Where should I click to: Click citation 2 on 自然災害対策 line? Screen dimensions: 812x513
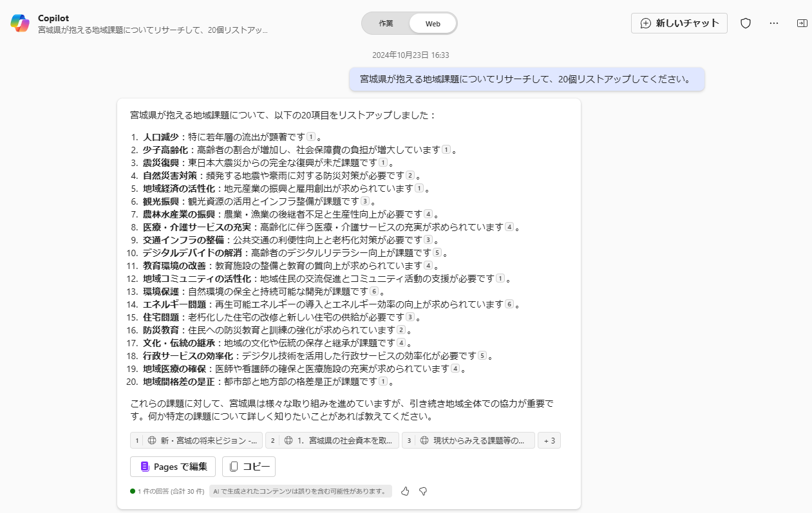coord(410,175)
